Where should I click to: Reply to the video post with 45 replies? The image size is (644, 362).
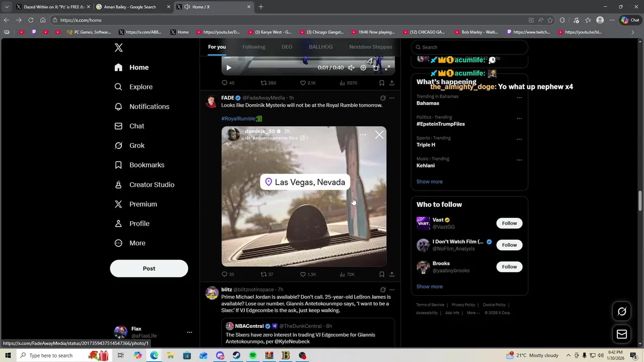[228, 83]
